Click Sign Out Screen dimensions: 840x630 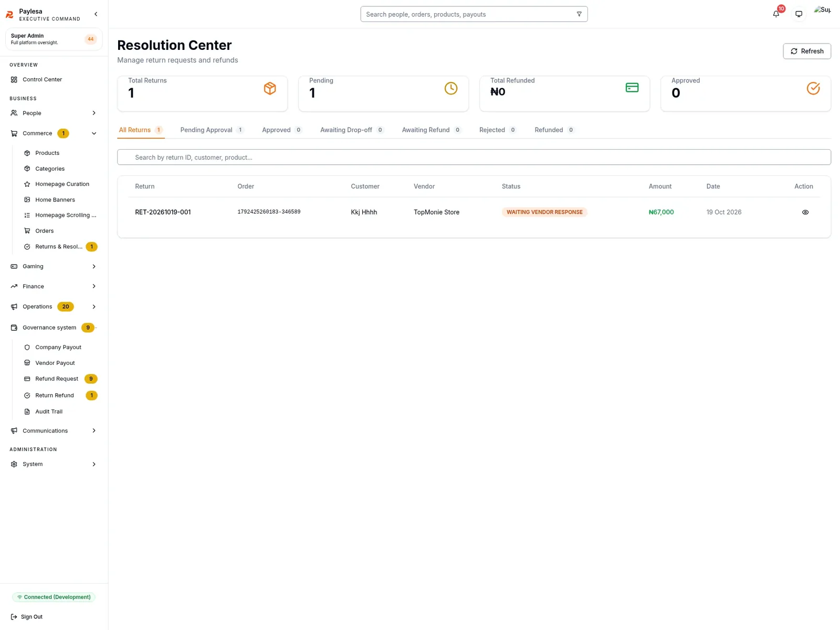pos(27,617)
